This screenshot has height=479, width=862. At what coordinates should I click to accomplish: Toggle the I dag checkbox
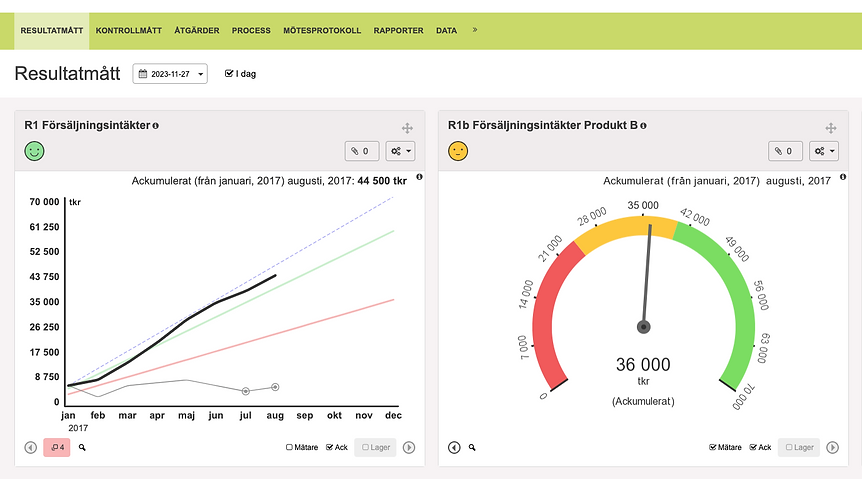(229, 73)
